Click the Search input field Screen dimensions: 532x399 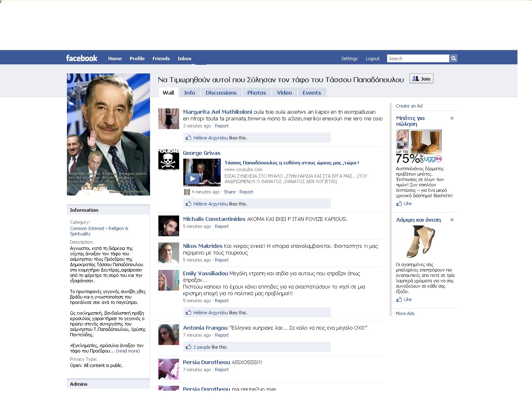pyautogui.click(x=418, y=59)
